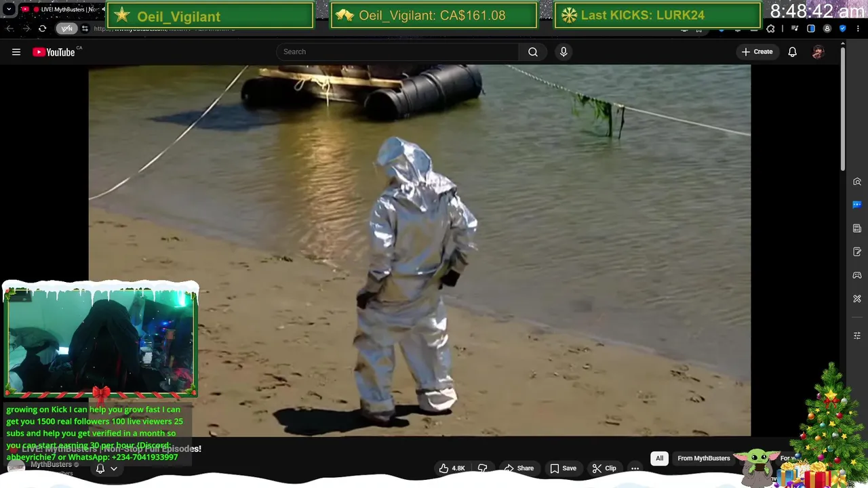Image resolution: width=868 pixels, height=488 pixels.
Task: Open the media control music icon
Action: (x=795, y=28)
